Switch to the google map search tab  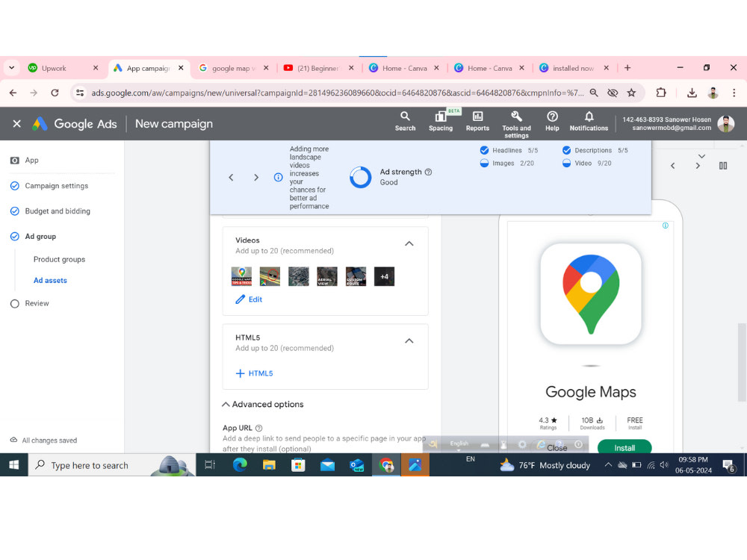[x=233, y=68]
